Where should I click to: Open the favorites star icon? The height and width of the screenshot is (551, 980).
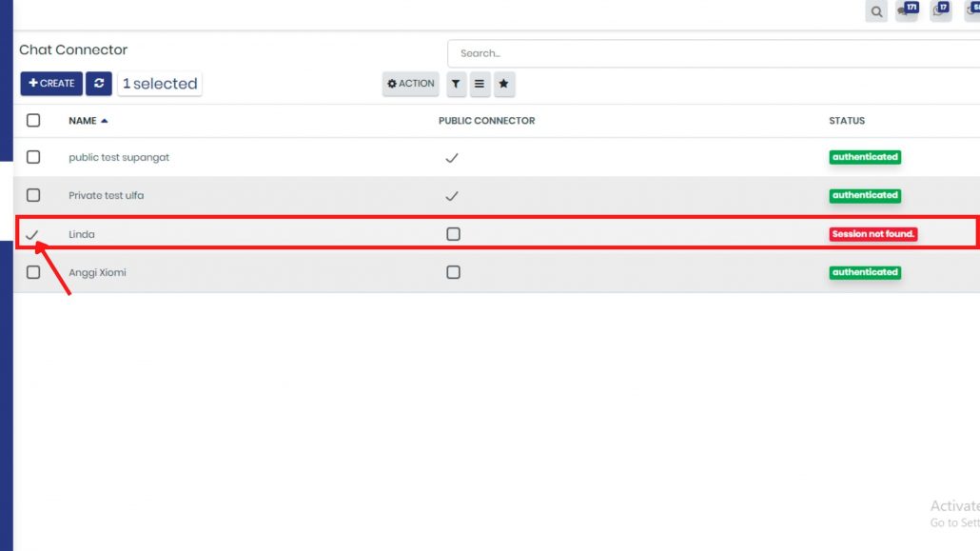click(x=503, y=83)
